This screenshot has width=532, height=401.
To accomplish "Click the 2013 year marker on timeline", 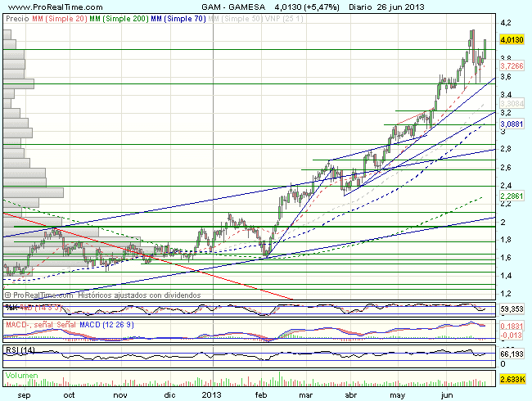I will point(212,393).
